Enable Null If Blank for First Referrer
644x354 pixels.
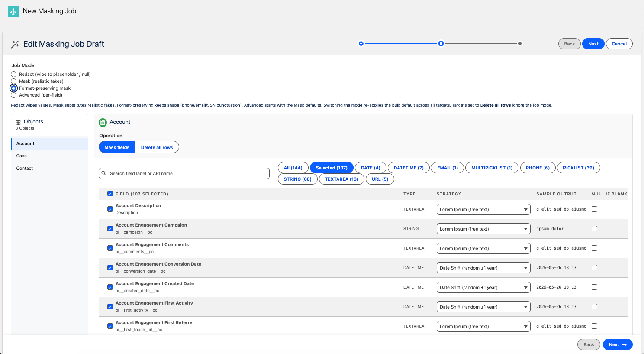tap(594, 326)
